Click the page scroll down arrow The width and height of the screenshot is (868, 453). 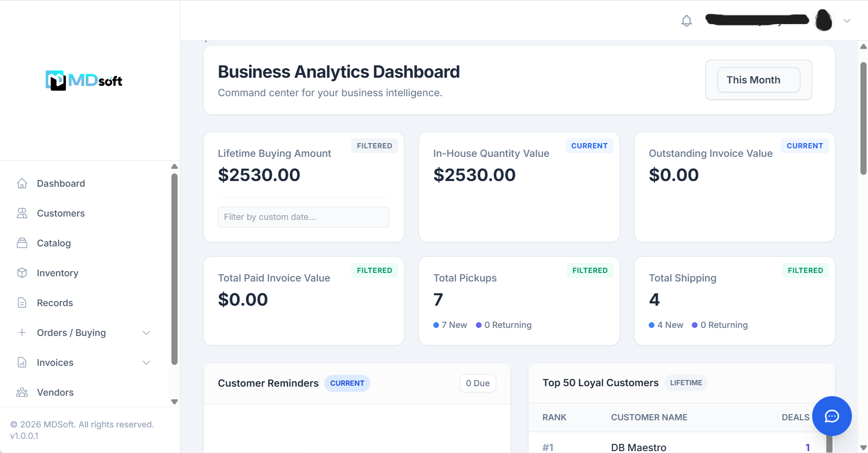pyautogui.click(x=863, y=448)
